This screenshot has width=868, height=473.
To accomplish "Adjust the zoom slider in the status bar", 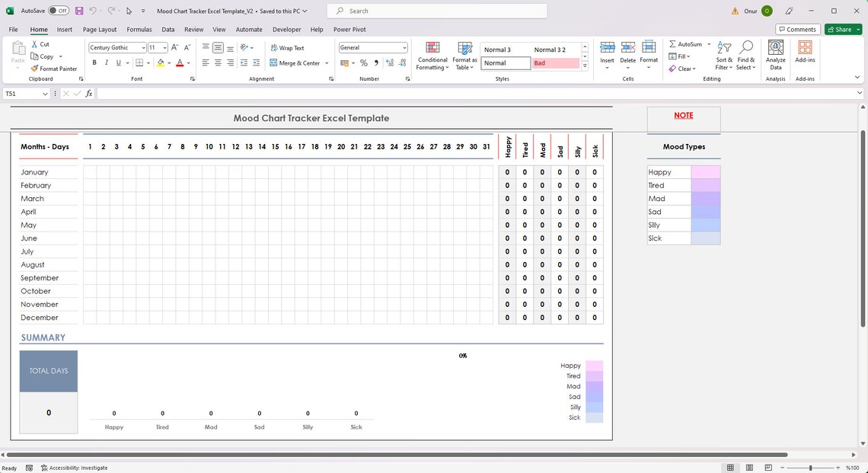I will point(811,468).
